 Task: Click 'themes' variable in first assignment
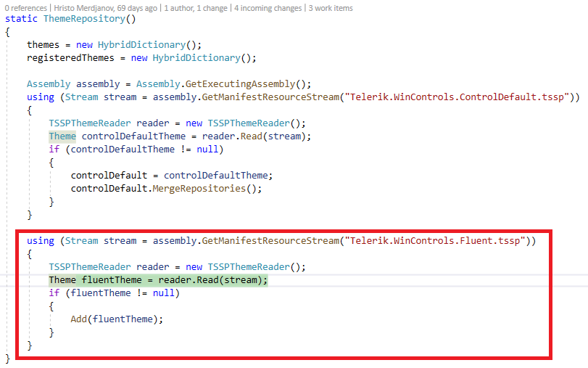43,45
